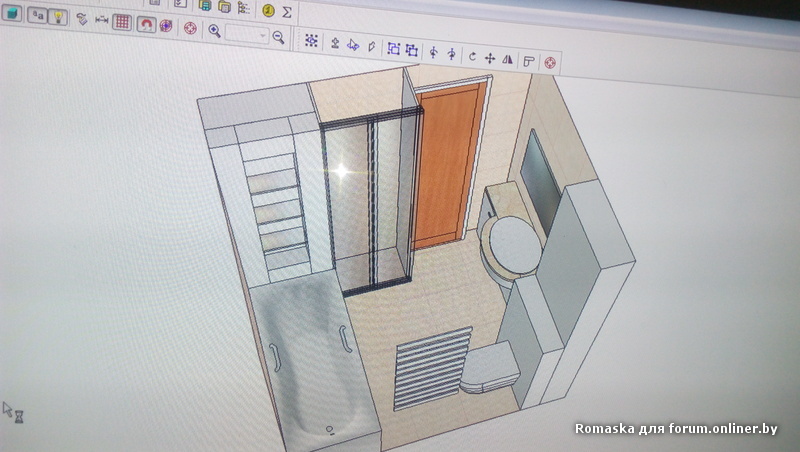This screenshot has width=800, height=452.
Task: Open the structure tree icon
Action: point(243,8)
